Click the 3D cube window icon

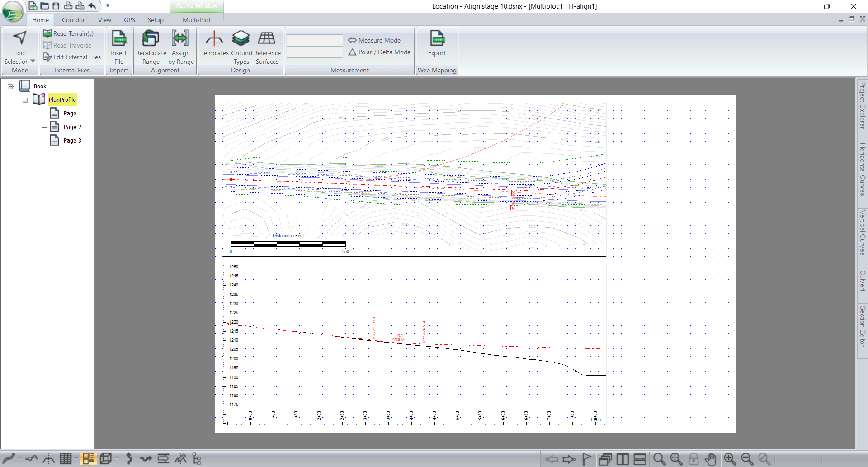(x=106, y=459)
